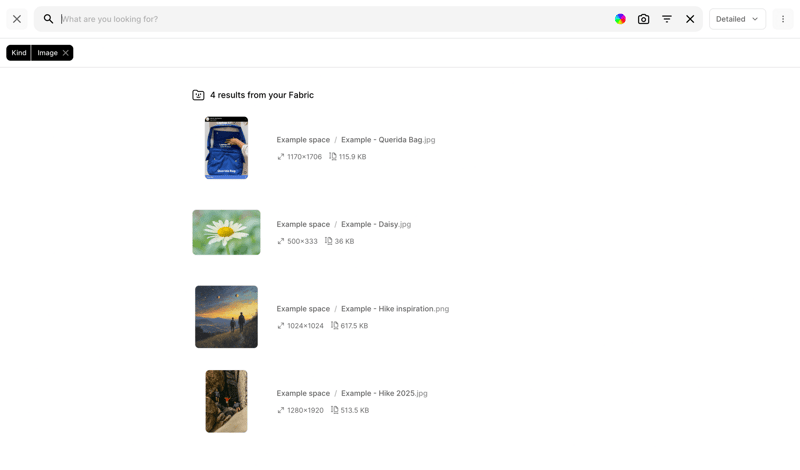Open the Hike 2025 thumbnail
Screen dimensions: 800x470
[226, 401]
